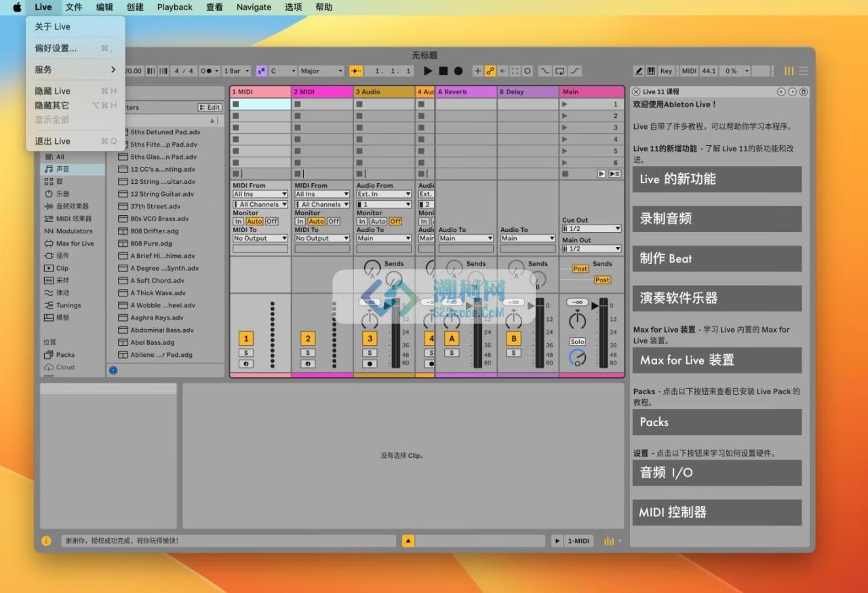Image resolution: width=868 pixels, height=593 pixels.
Task: Click the Capture MIDI bracket icon
Action: 515,71
